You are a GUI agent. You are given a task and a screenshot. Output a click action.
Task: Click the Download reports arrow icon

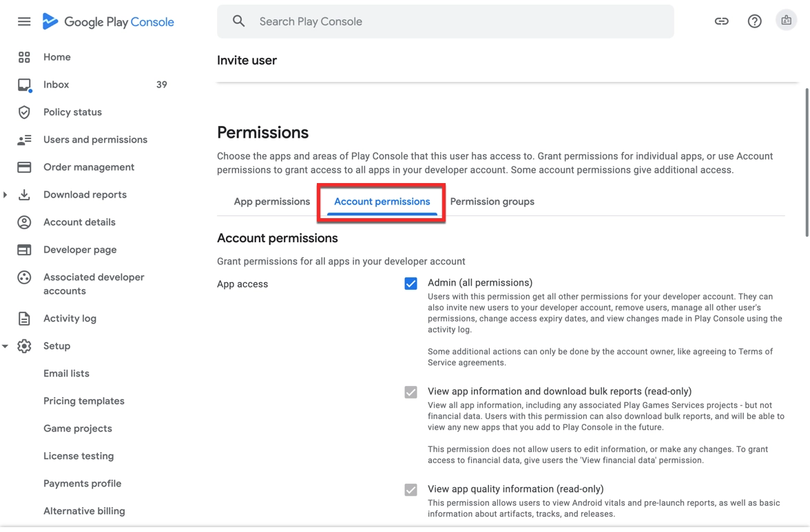tap(24, 195)
